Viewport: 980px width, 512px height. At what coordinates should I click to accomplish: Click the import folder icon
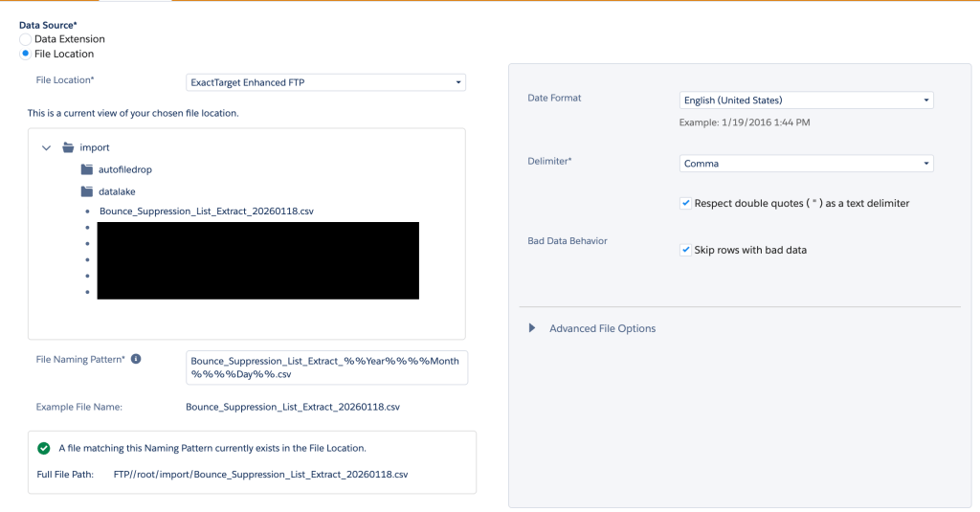pos(68,147)
